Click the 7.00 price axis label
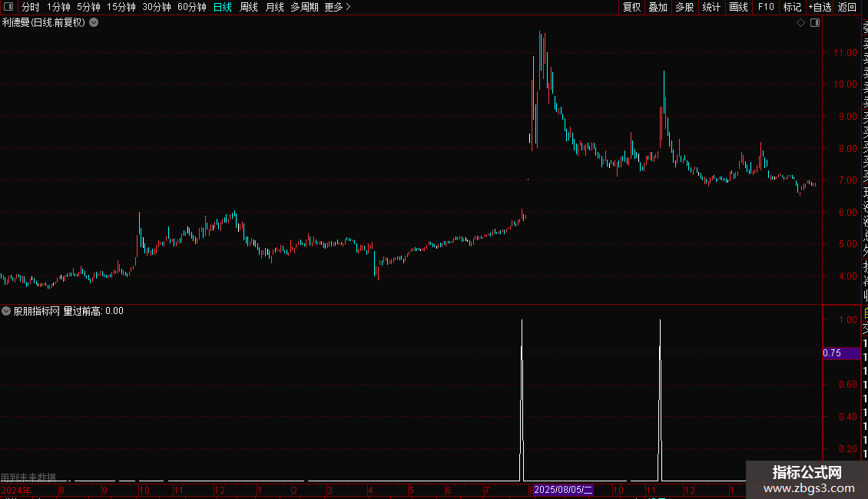Viewport: 868px width, 499px height. coord(847,180)
